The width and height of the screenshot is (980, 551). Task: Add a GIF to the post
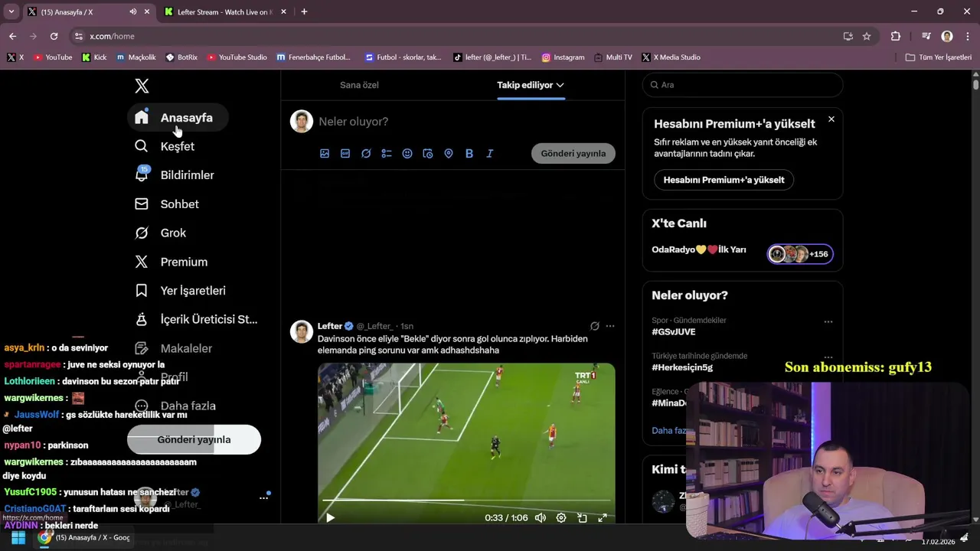coord(345,154)
